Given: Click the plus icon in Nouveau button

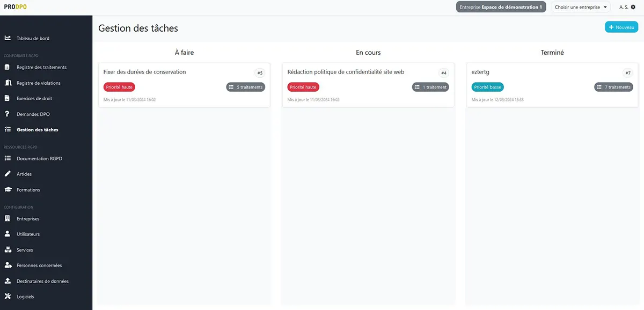Looking at the screenshot, I should [611, 27].
